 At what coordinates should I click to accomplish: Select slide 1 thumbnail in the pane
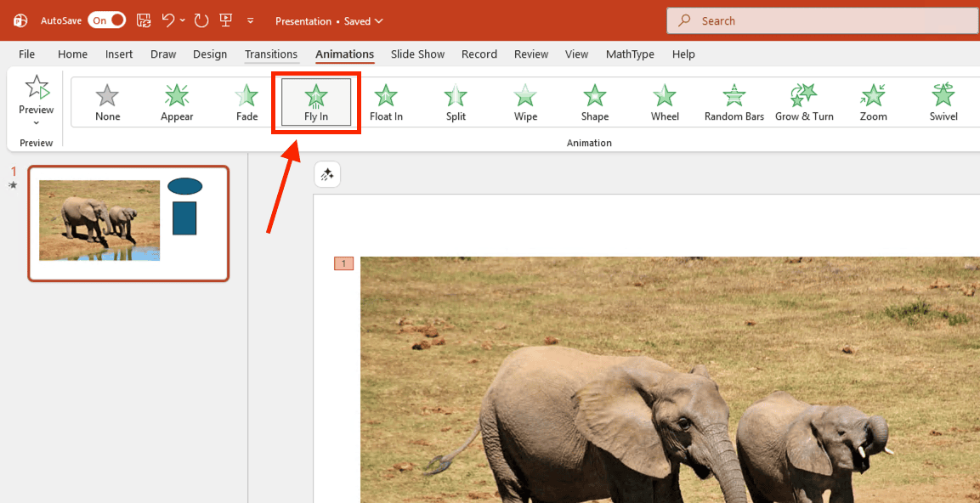(128, 223)
